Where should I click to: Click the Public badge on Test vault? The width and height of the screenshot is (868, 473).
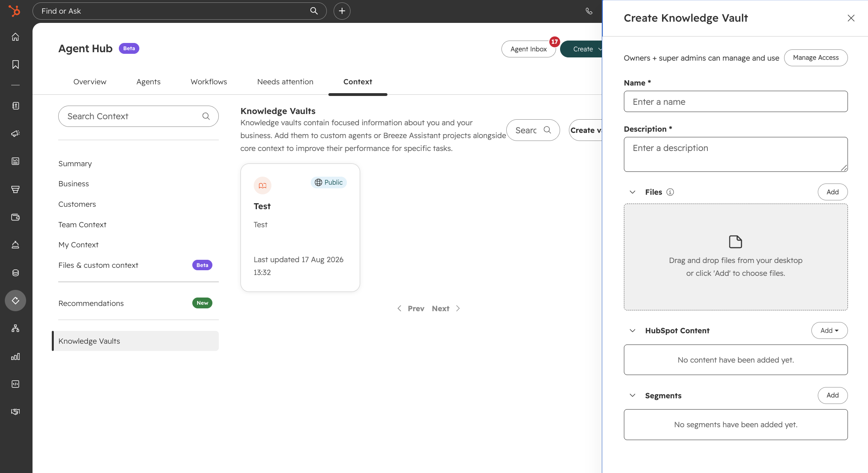tap(329, 182)
